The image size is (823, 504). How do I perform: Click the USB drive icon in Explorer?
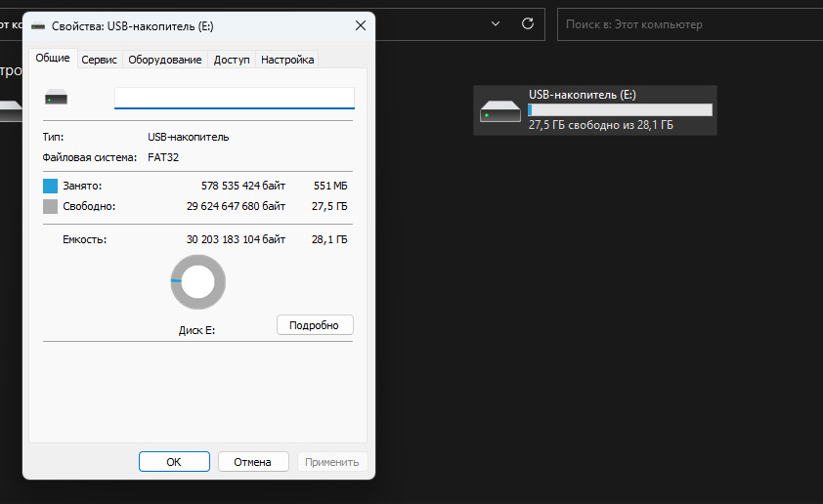coord(500,110)
